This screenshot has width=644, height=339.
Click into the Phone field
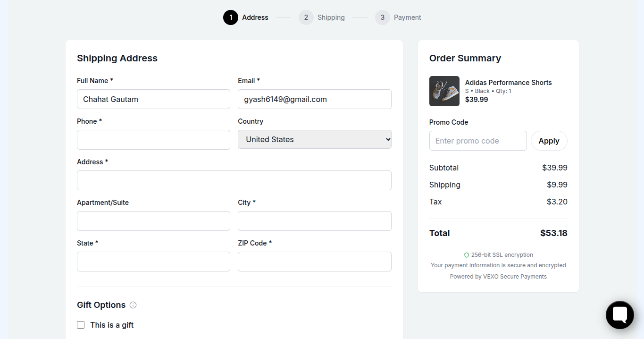tap(153, 140)
